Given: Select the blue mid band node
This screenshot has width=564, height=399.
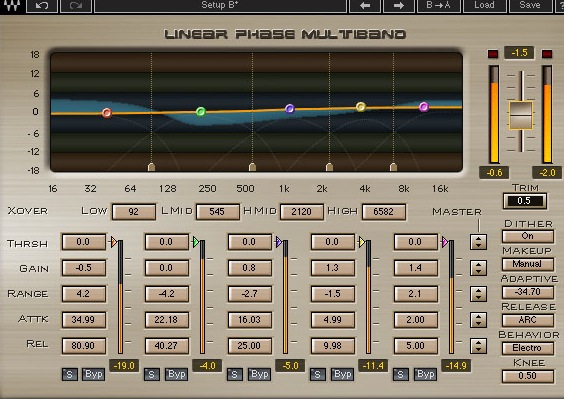Looking at the screenshot, I should click(290, 109).
